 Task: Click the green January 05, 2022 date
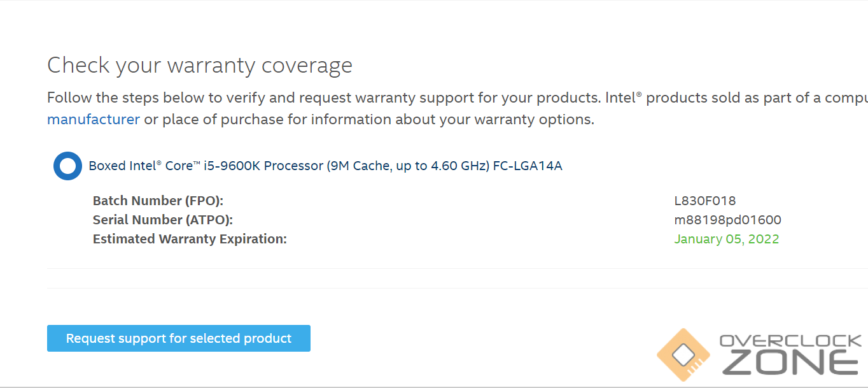(726, 240)
